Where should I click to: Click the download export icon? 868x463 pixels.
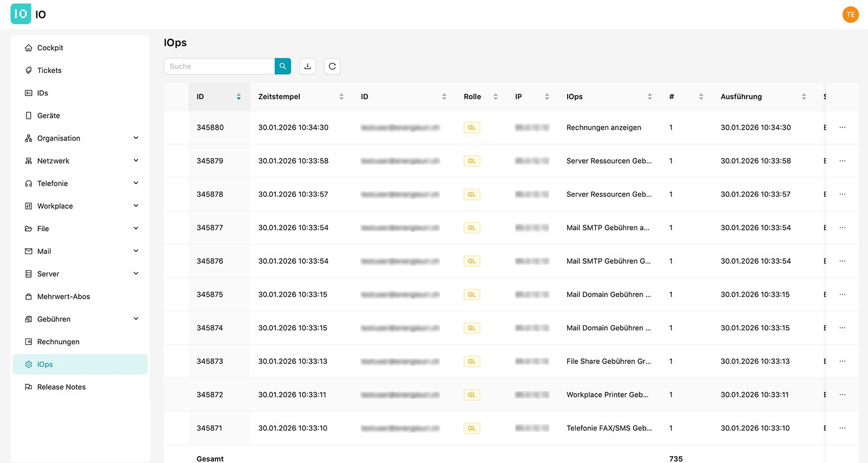[x=307, y=67]
